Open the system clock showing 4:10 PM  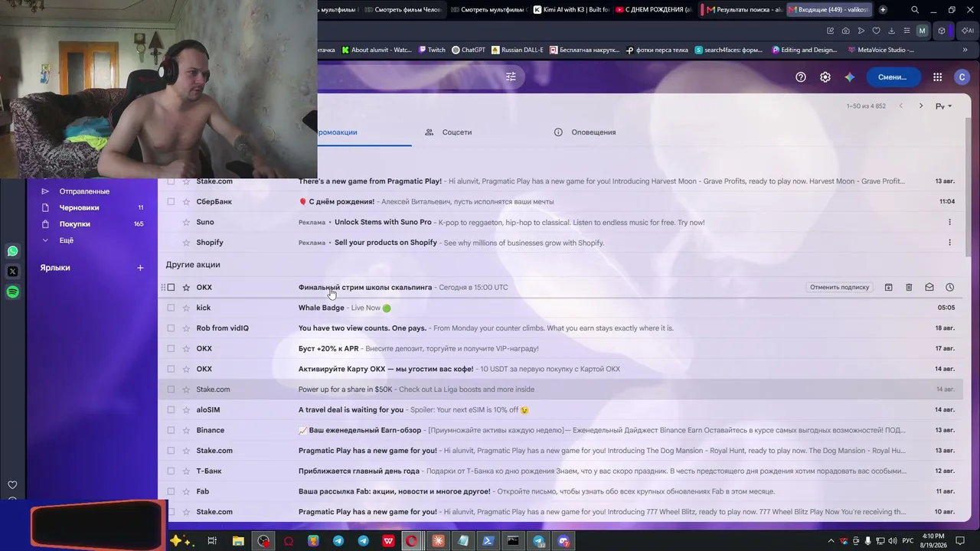(933, 541)
